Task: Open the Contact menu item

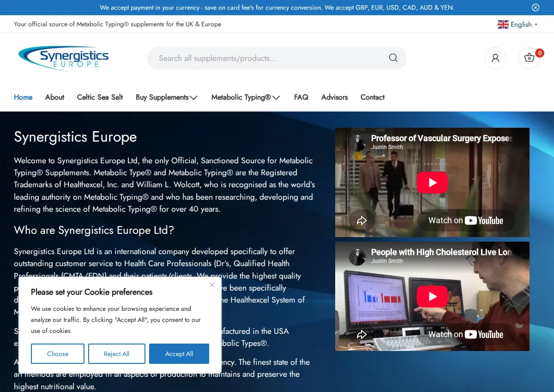Action: [373, 97]
